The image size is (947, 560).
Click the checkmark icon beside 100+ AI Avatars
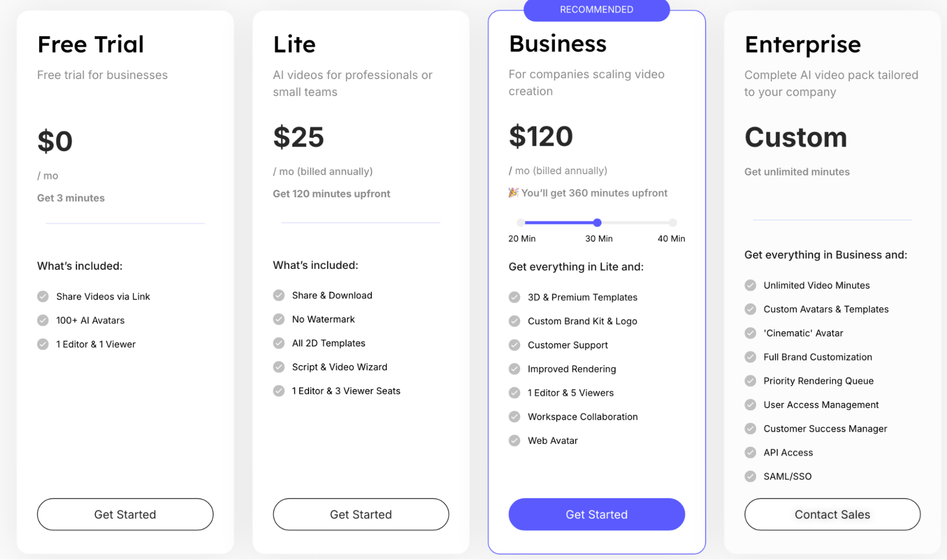(43, 320)
